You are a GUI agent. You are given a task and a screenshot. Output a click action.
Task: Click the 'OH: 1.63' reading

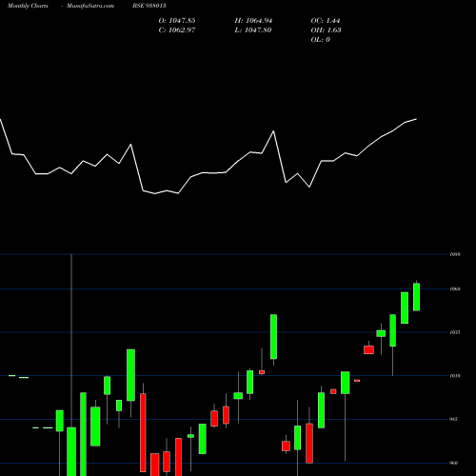327,30
